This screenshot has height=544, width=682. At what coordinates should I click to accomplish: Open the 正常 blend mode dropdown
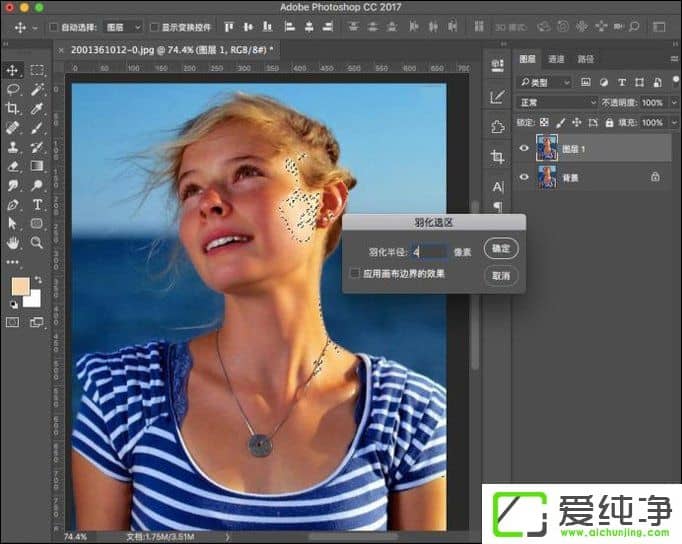point(557,102)
